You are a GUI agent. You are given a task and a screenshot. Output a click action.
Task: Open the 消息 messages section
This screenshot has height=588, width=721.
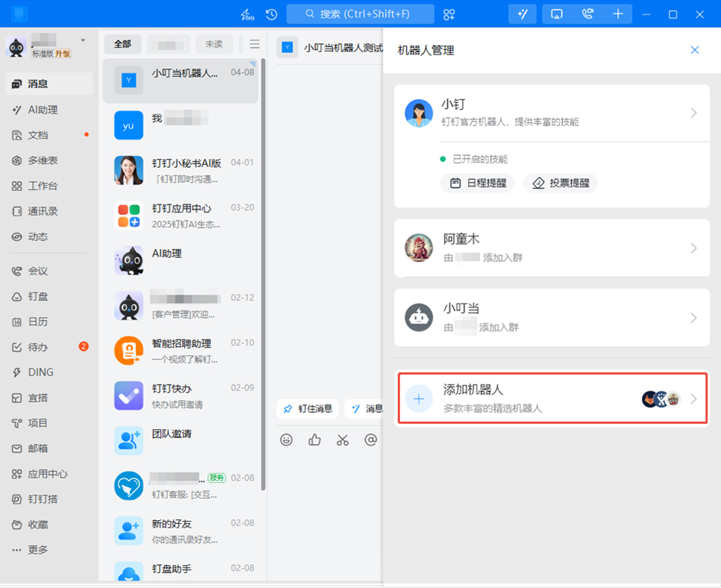(x=49, y=84)
